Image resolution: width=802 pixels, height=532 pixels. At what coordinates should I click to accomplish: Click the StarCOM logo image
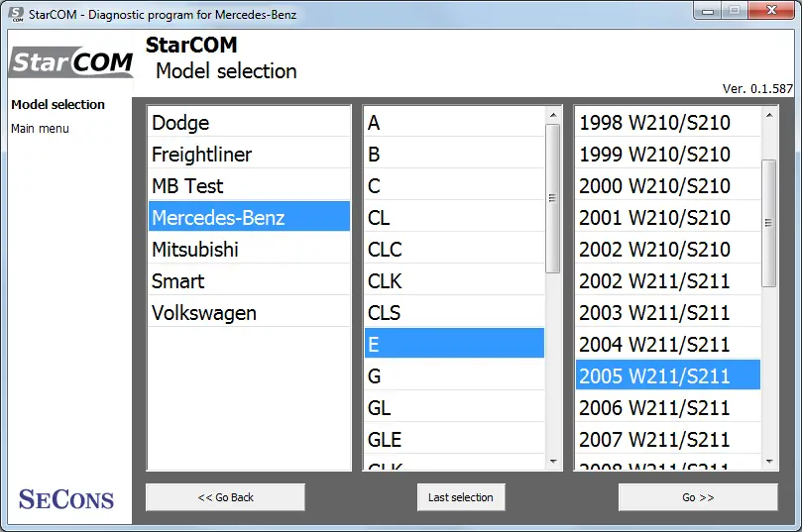point(70,62)
